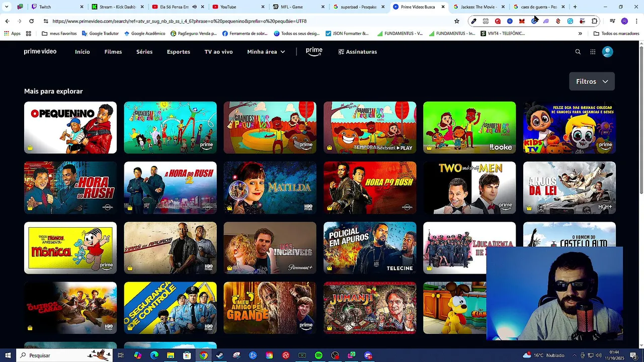Image resolution: width=644 pixels, height=362 pixels.
Task: Open Spotify from the taskbar
Action: 318,355
